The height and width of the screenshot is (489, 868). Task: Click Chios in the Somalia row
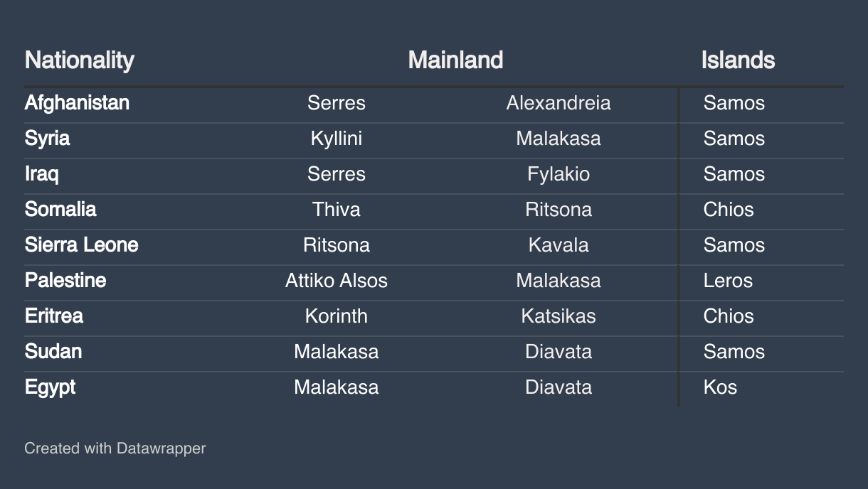[x=729, y=210]
